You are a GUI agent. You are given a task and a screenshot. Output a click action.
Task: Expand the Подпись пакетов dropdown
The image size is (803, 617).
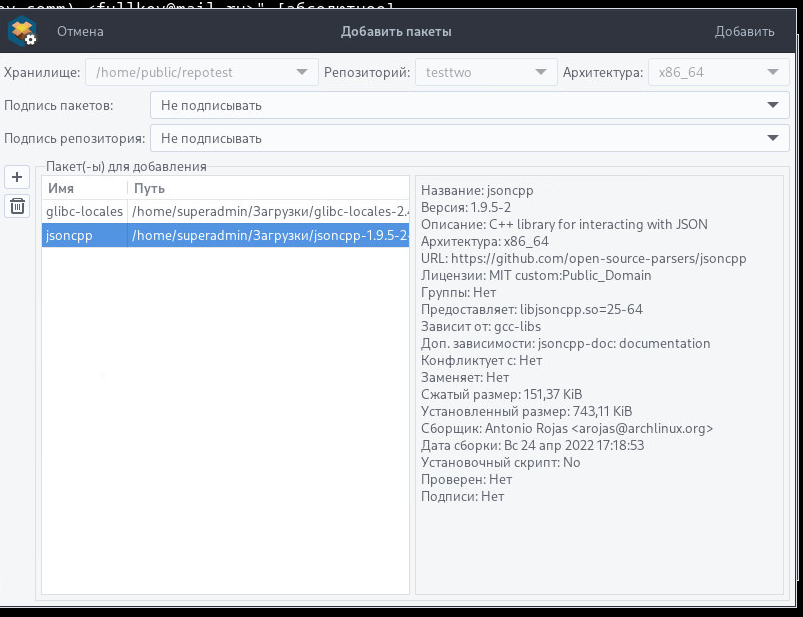pyautogui.click(x=469, y=105)
